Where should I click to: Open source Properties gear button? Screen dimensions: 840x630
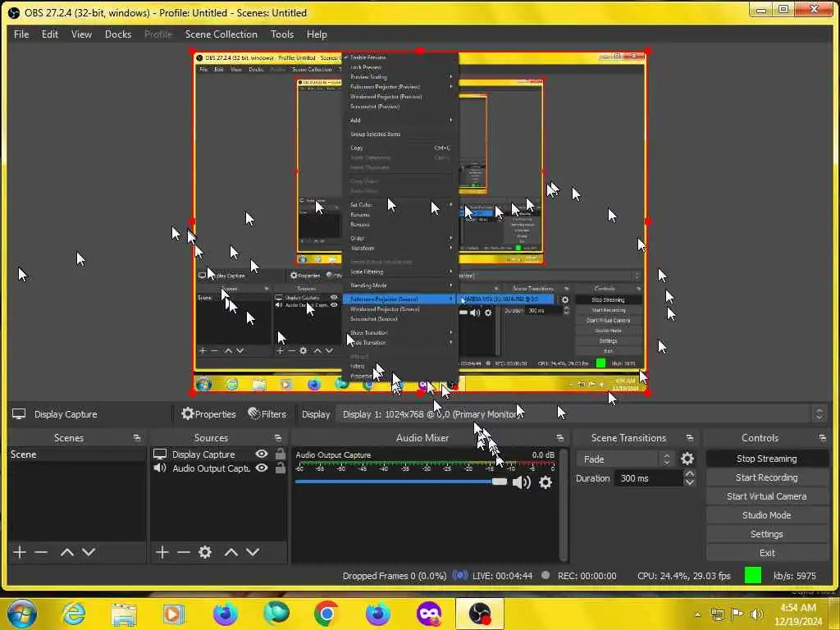point(208,414)
